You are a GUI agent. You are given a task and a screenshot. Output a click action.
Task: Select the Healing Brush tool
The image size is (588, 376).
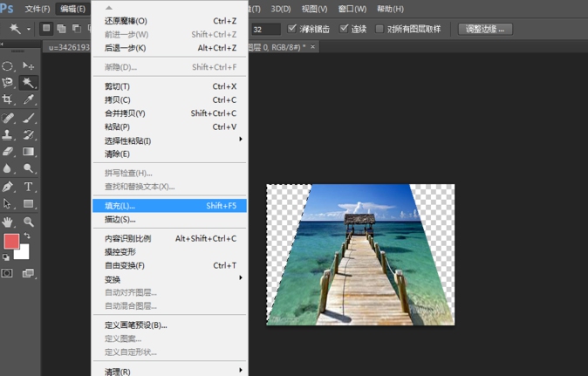pos(7,118)
